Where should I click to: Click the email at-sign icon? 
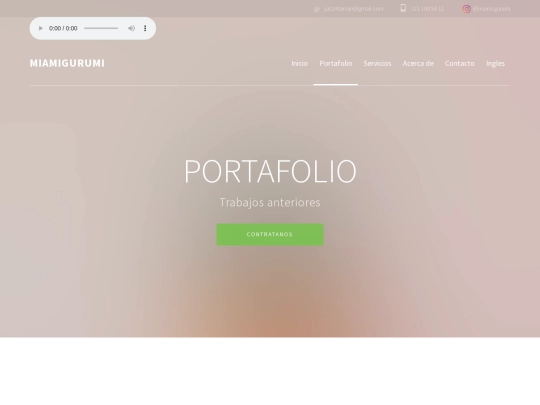(x=317, y=9)
